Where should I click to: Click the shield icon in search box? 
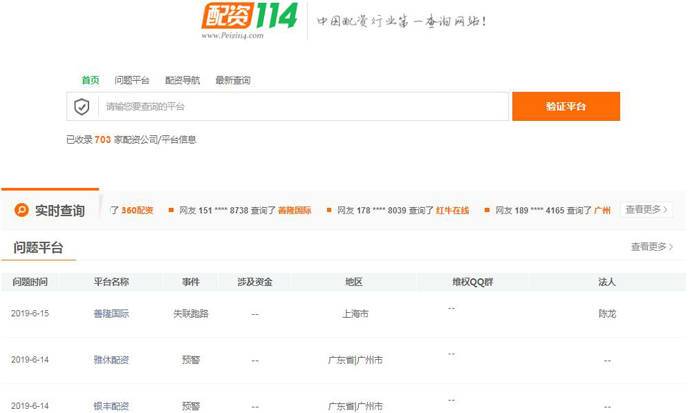point(82,106)
